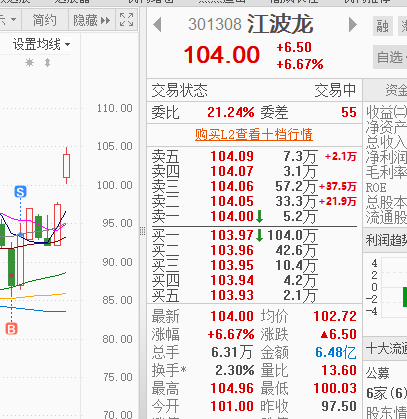This screenshot has height=419, width=407.
Task: Click the gear icon under 设置均线
Action: coord(30,62)
